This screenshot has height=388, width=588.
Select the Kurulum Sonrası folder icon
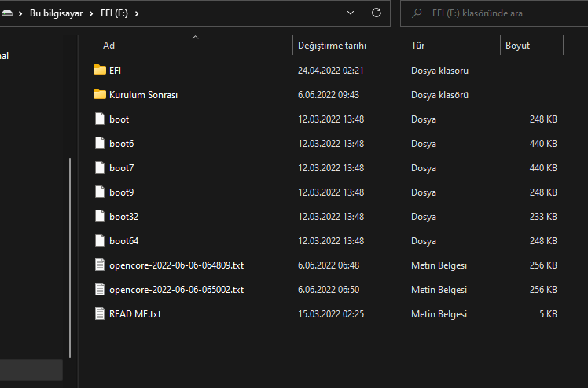click(99, 94)
